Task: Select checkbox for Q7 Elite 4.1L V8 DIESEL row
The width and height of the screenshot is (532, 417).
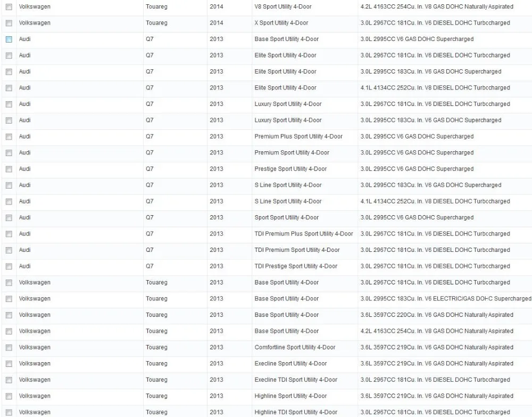Action: click(x=9, y=88)
